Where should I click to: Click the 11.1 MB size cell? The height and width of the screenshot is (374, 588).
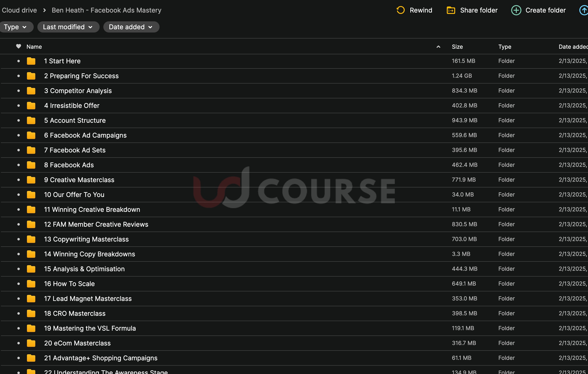[461, 209]
